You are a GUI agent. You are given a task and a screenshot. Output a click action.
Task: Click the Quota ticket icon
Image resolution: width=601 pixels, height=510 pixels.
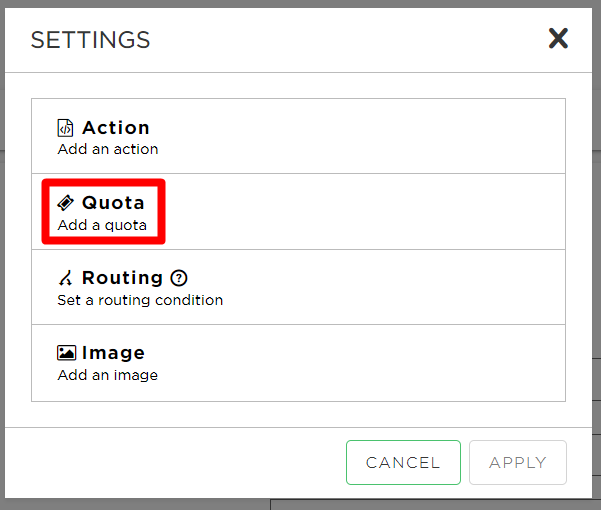click(x=65, y=203)
